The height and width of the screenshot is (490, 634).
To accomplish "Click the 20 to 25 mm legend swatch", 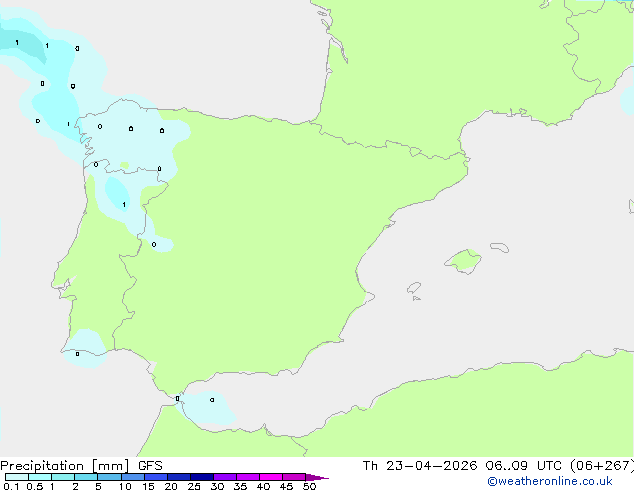I will (x=179, y=477).
